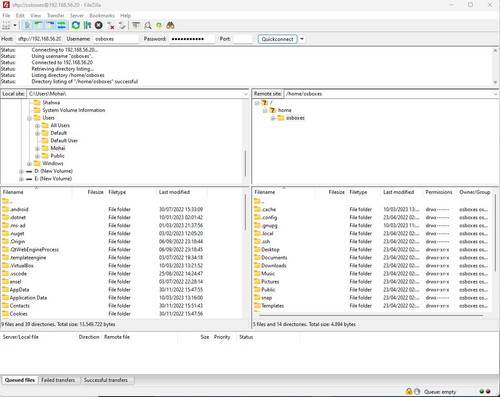
Task: Sort remote files by Owner/Group header
Action: pos(475,192)
